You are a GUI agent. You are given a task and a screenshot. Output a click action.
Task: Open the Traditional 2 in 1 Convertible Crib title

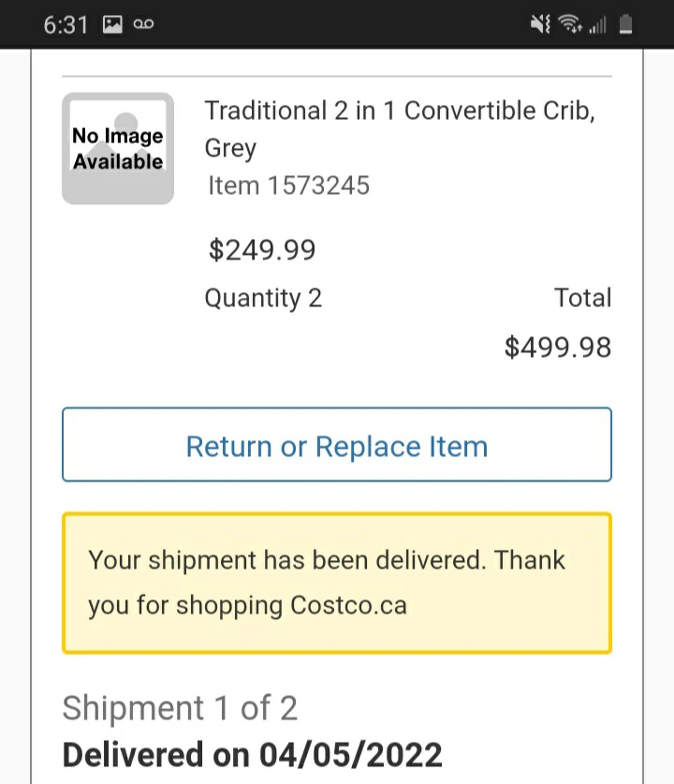pos(400,111)
